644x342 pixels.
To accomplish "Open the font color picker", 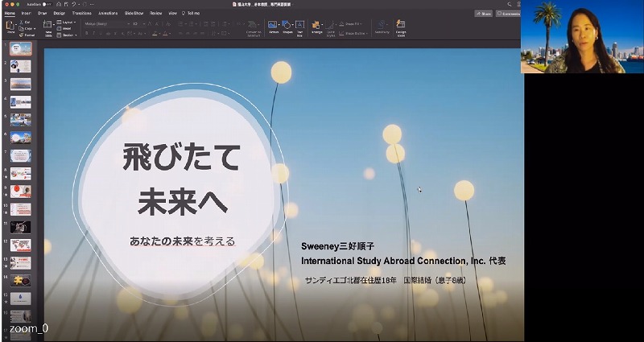I will click(166, 34).
